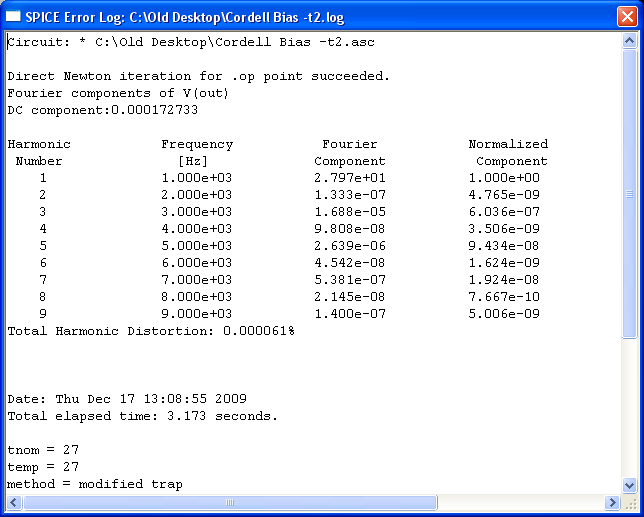Click frequency value 7.000e+03
This screenshot has height=517, width=644.
(x=197, y=280)
